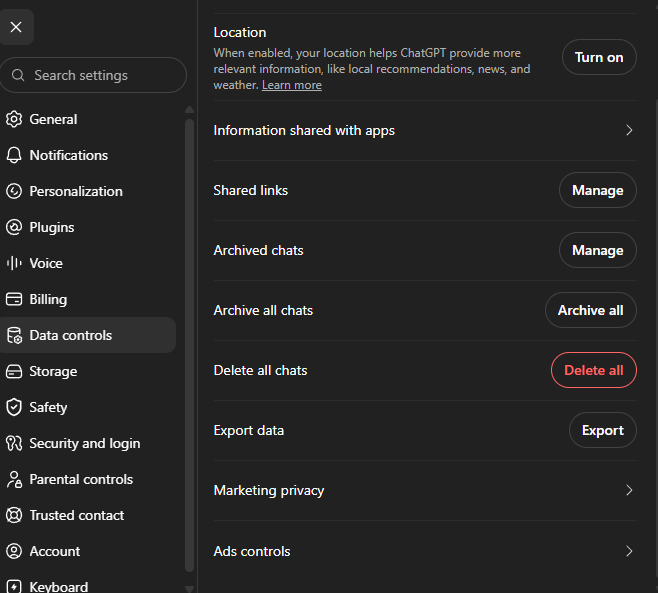Click the Parental controls person icon
This screenshot has height=593, width=658.
(14, 479)
